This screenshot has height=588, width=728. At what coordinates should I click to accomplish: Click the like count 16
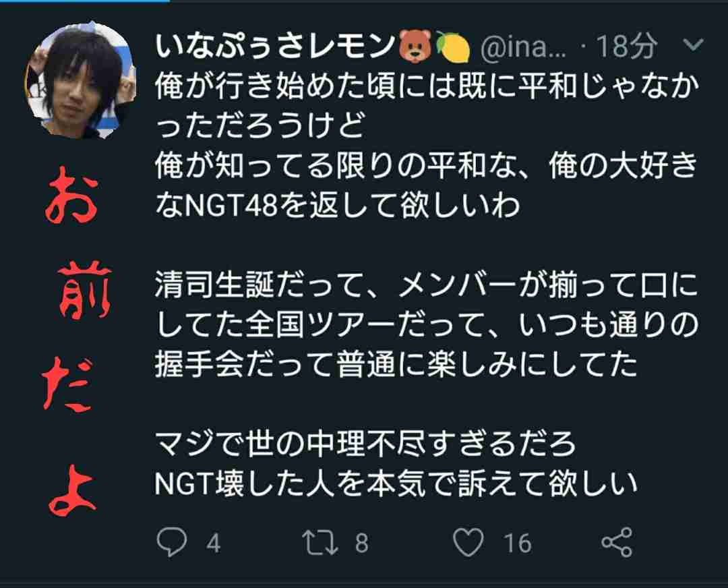click(x=517, y=543)
